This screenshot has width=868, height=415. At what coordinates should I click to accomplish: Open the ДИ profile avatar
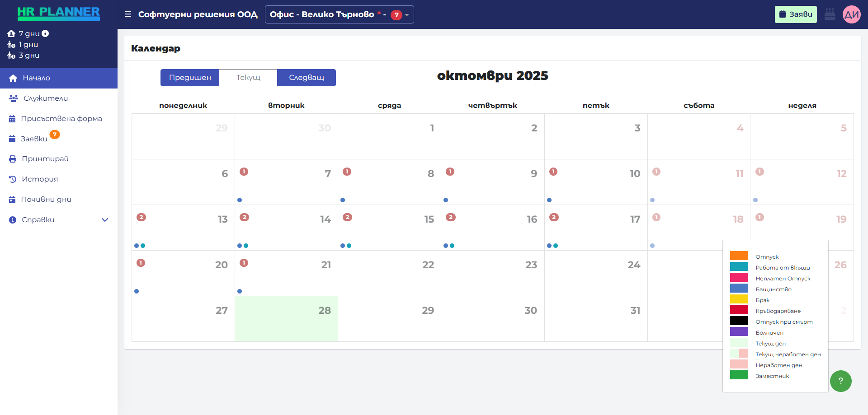pos(852,14)
